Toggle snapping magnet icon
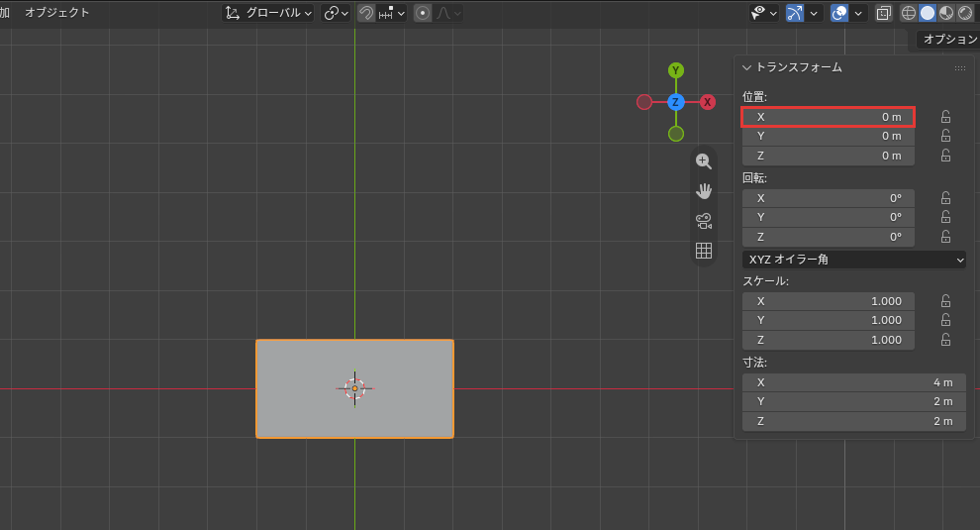Image resolution: width=980 pixels, height=530 pixels. pyautogui.click(x=366, y=13)
